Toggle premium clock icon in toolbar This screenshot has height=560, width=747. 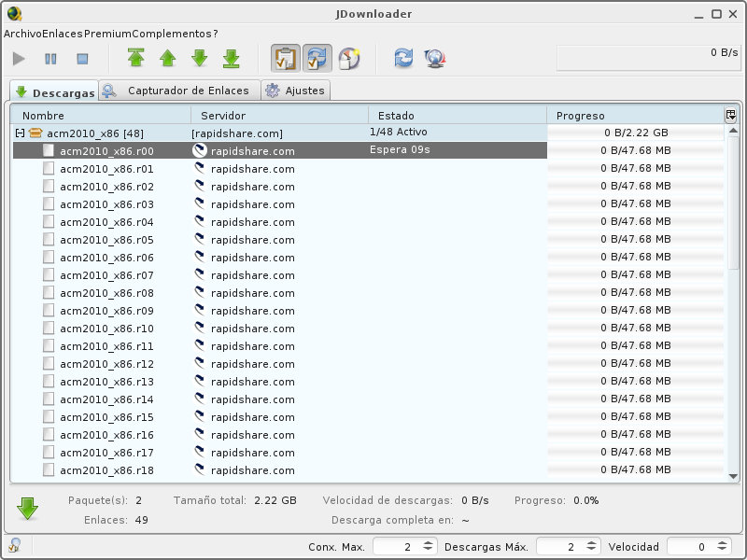(349, 59)
